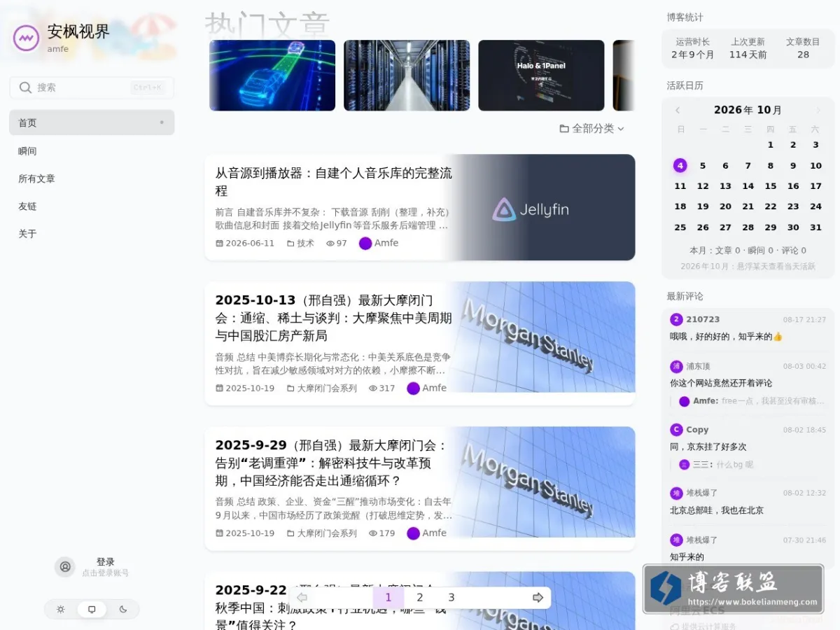Select day 15 in calendar
Screen dimensions: 840x630
771,186
